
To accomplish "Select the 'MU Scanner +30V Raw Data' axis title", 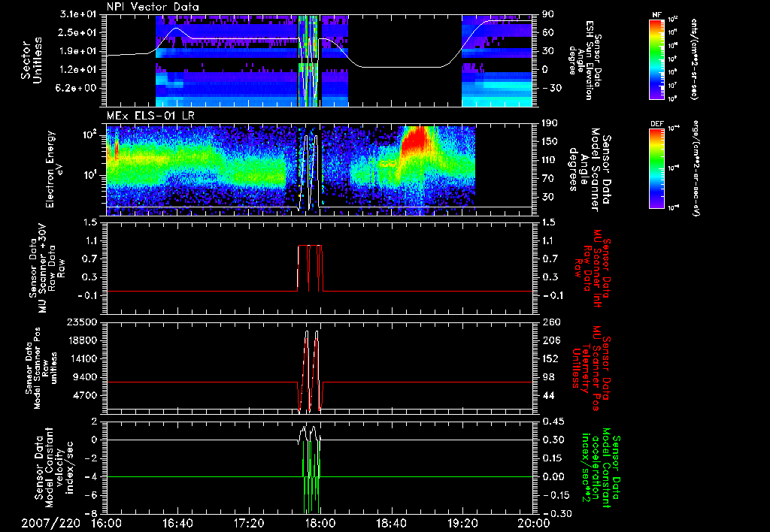I will pyautogui.click(x=46, y=268).
